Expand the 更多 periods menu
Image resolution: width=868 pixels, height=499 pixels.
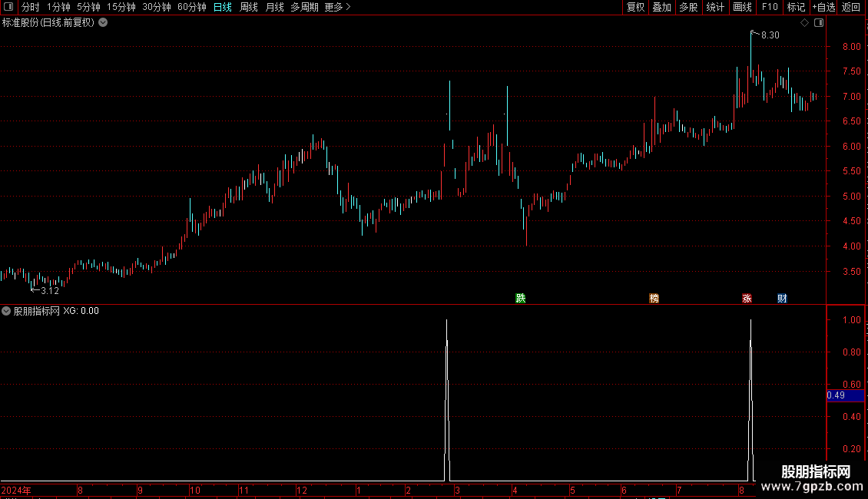click(338, 7)
